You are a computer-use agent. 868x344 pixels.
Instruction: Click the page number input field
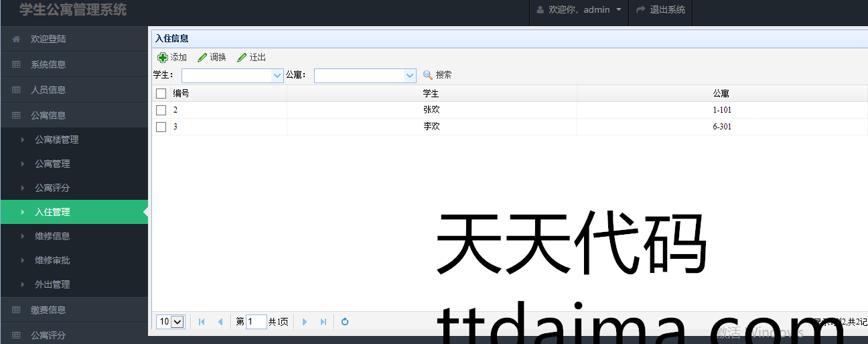(256, 322)
